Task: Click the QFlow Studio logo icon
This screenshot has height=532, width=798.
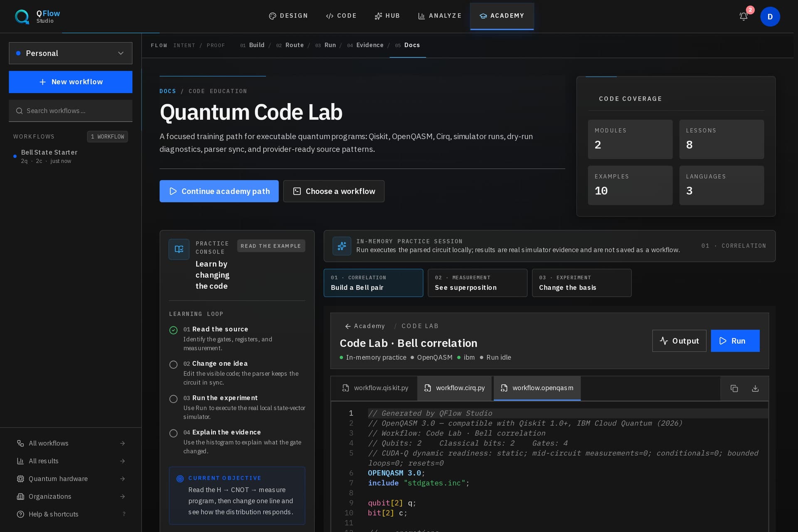Action: 22,17
